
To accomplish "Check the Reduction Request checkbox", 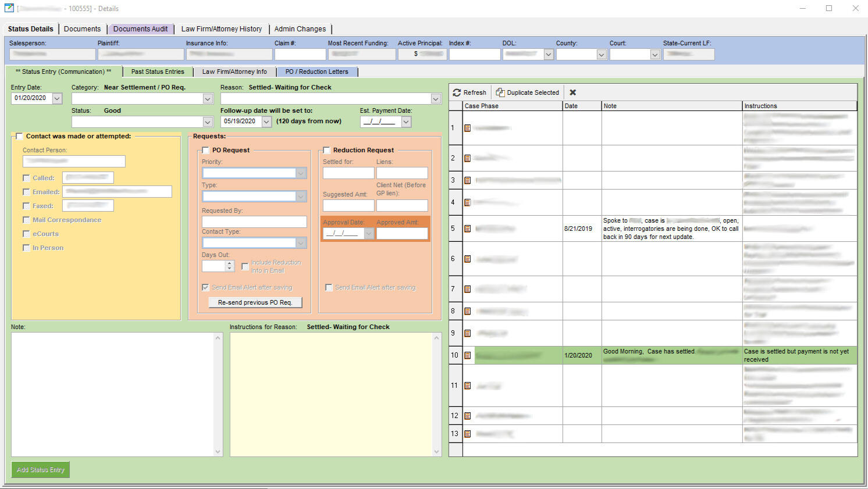I will pyautogui.click(x=326, y=150).
